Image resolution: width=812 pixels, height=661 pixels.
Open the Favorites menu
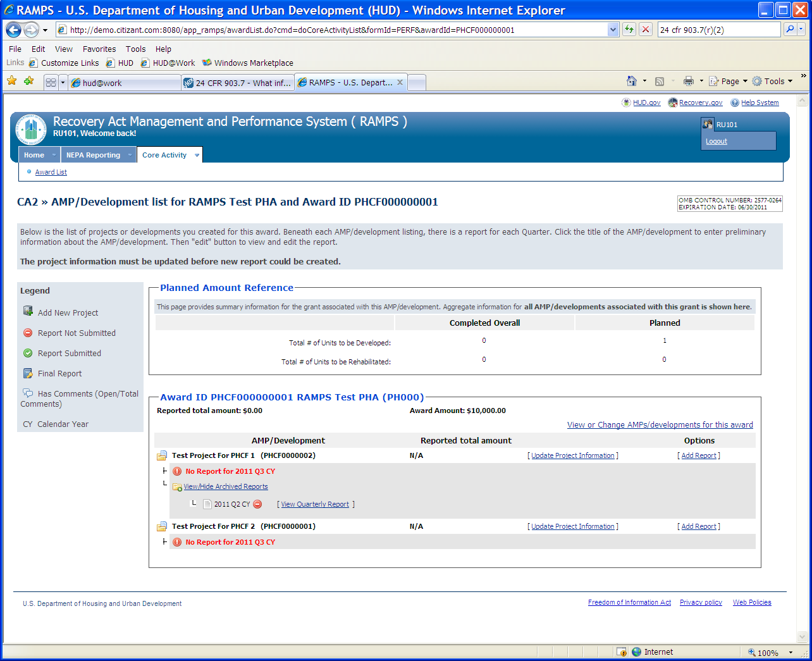coord(99,49)
